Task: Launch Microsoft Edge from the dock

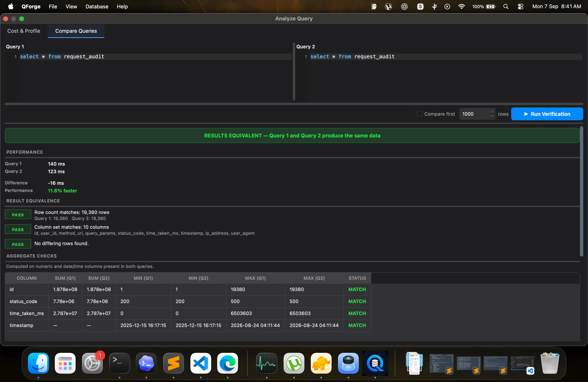Action: (228, 363)
